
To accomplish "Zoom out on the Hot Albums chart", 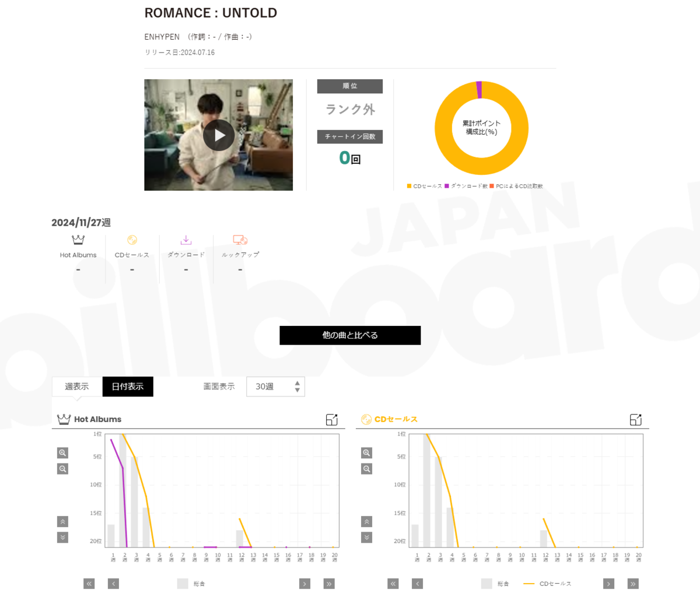I will [x=62, y=469].
